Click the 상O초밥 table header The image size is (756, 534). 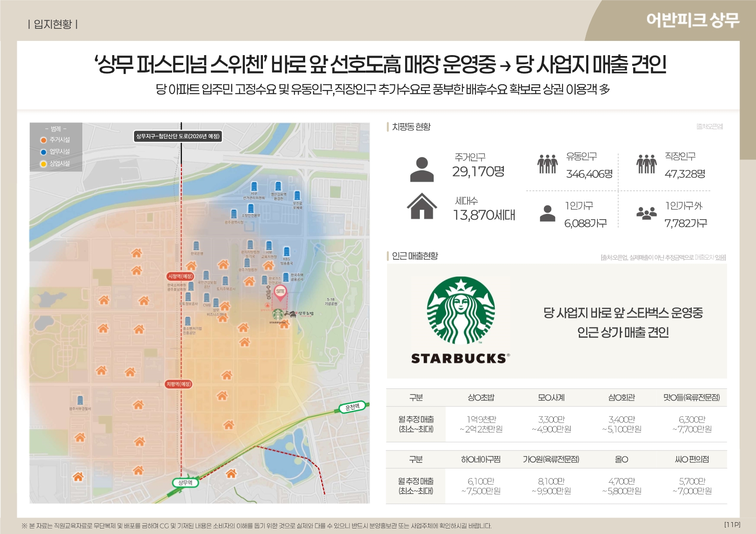pos(481,397)
